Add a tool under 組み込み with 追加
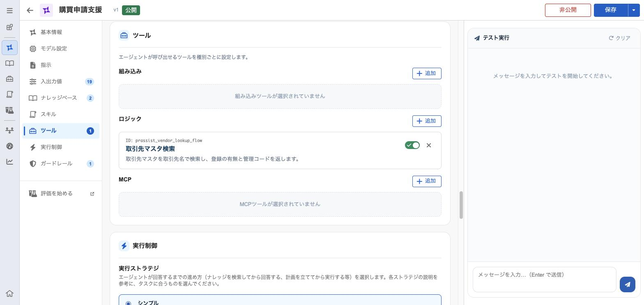Image resolution: width=644 pixels, height=305 pixels. 427,73
